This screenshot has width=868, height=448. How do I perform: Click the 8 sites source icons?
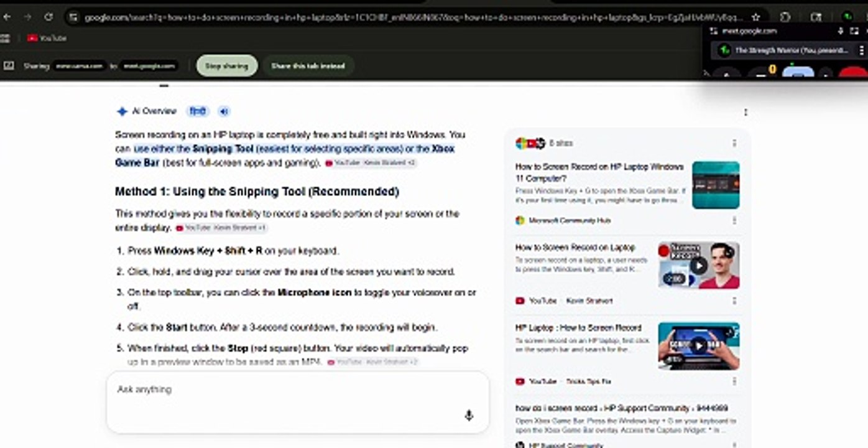pos(530,143)
